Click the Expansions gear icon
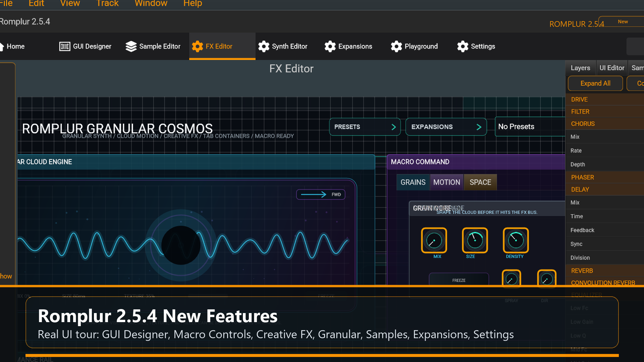Screen dimensions: 644x362 pyautogui.click(x=330, y=46)
